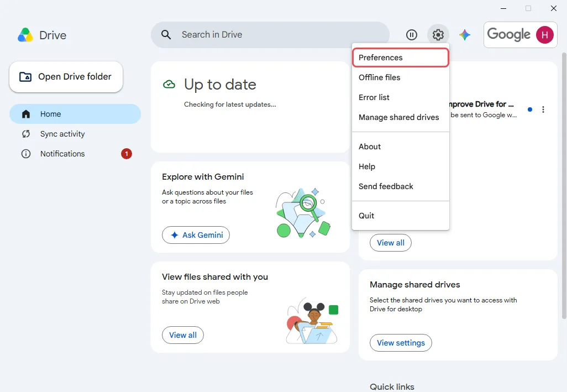Minimize the Drive window
This screenshot has height=392, width=567.
pyautogui.click(x=503, y=8)
